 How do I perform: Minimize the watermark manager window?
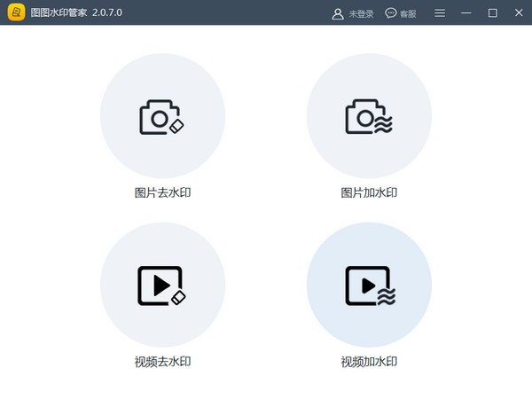tap(466, 13)
